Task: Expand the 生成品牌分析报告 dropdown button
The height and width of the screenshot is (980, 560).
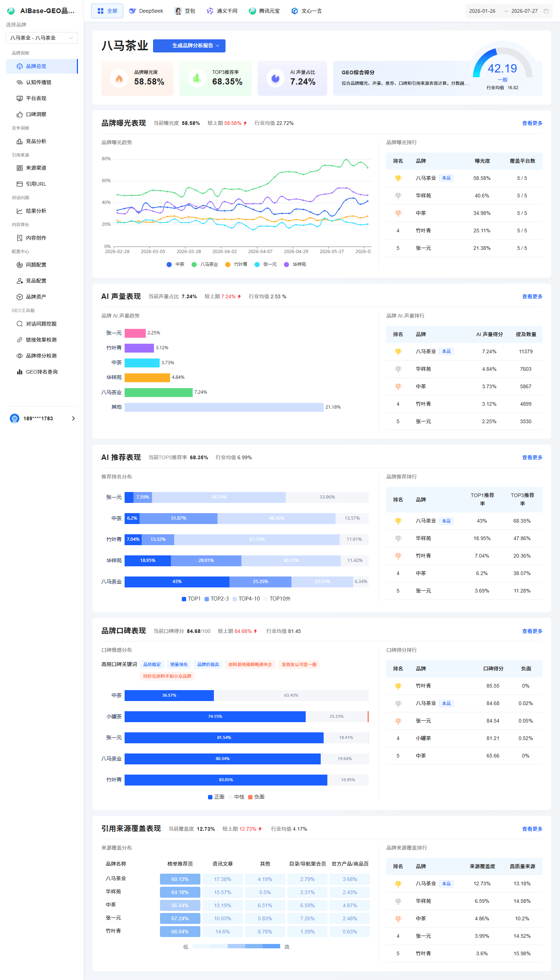Action: 189,46
